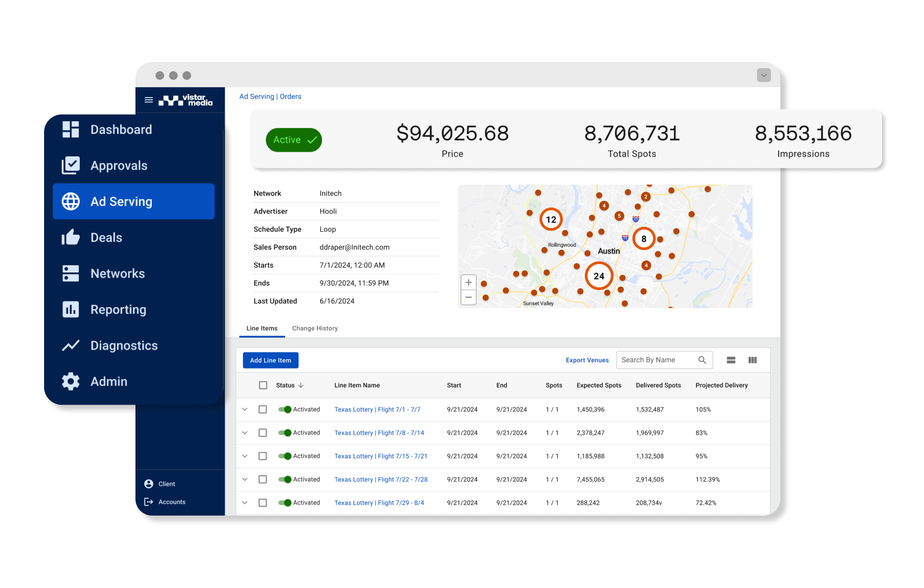
Task: Select the Line Items tab
Action: pyautogui.click(x=262, y=329)
